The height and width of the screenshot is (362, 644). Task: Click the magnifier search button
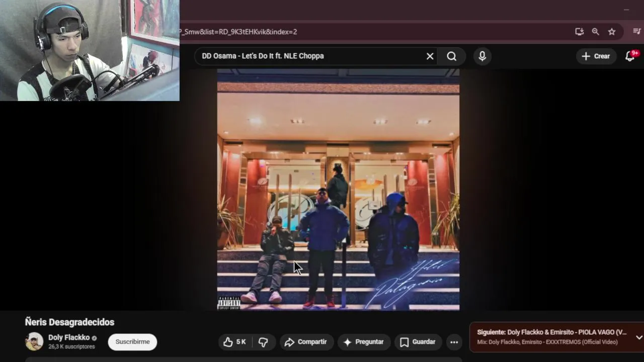pyautogui.click(x=452, y=56)
